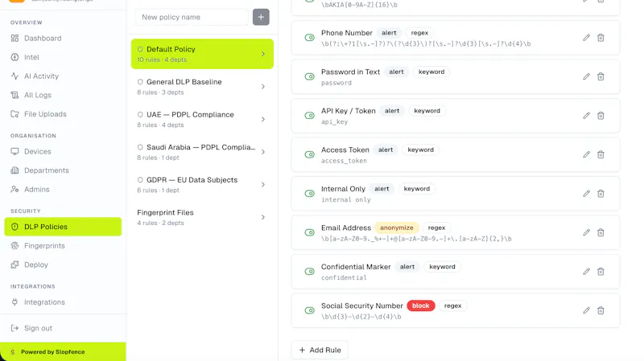Screen dimensions: 644x361
Task: Expand UAE — PDPL Compliance chevron
Action: coord(263,119)
